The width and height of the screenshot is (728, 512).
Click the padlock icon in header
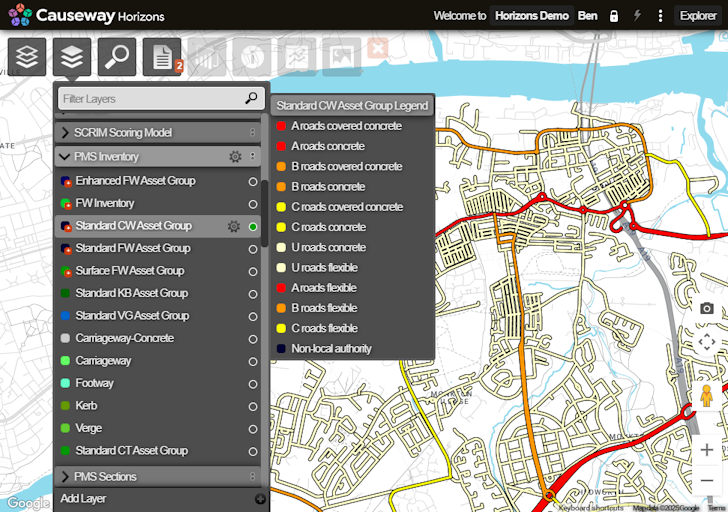(613, 16)
